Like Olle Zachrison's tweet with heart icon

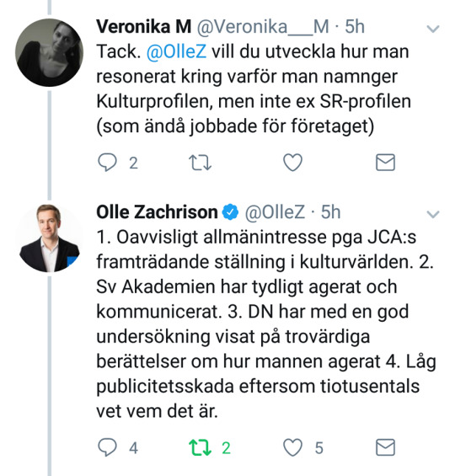(292, 447)
